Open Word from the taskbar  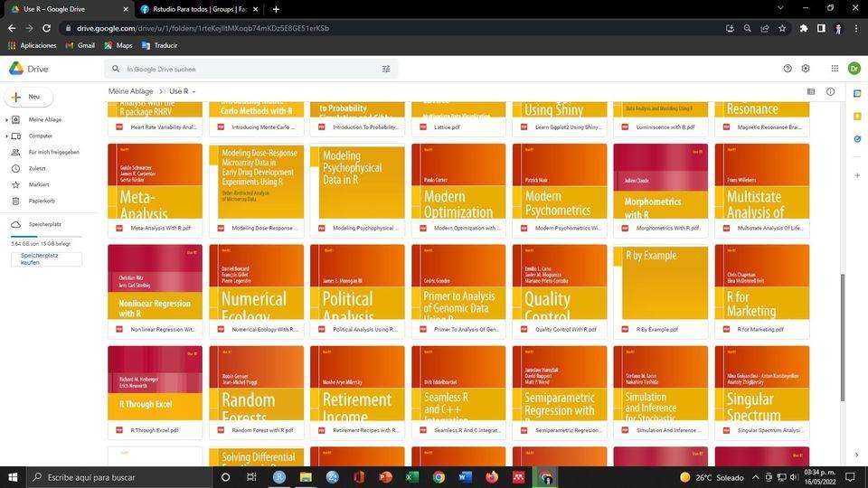click(x=465, y=477)
